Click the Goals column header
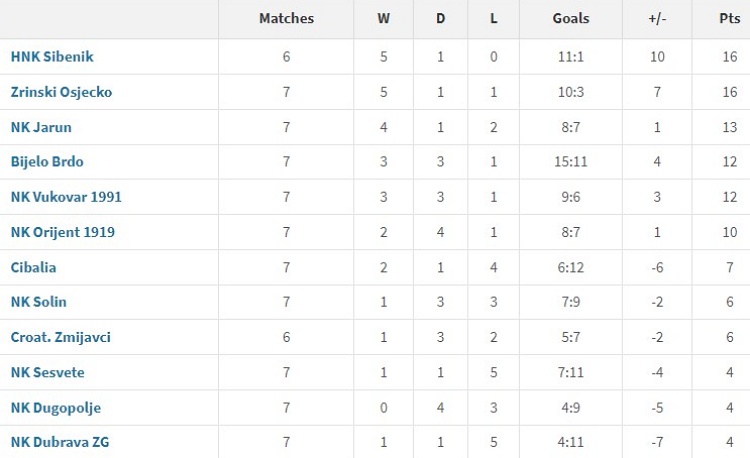750x458 pixels. (571, 19)
